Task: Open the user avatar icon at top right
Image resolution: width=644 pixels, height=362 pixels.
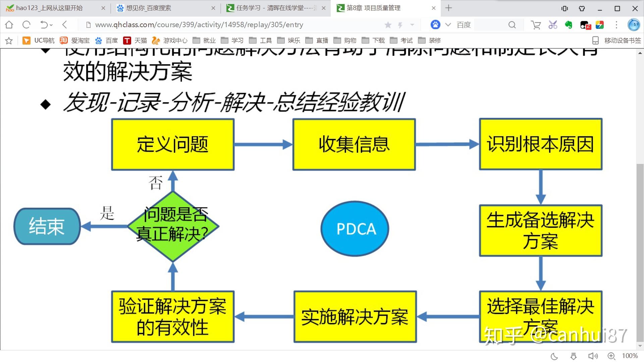Action: click(x=634, y=24)
